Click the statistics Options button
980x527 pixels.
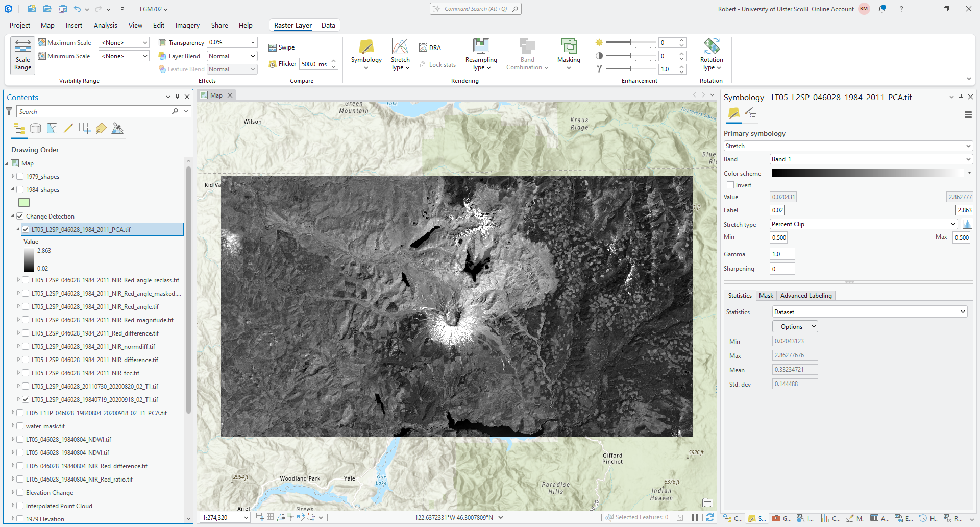(x=795, y=327)
